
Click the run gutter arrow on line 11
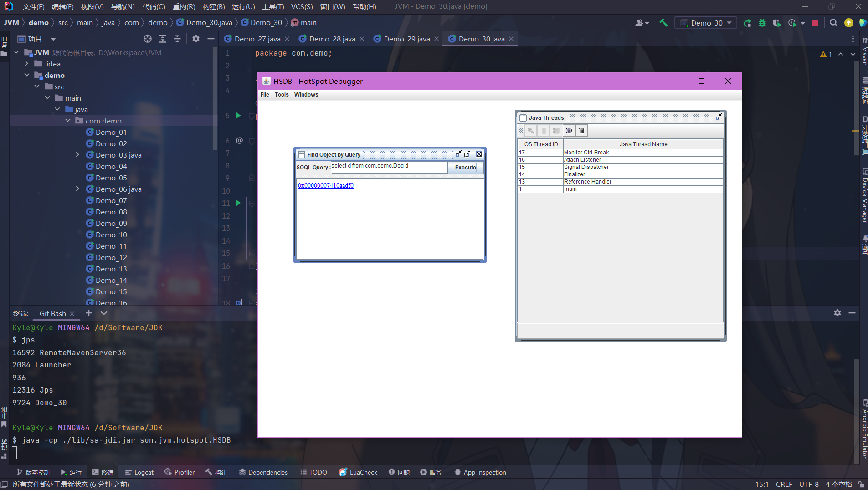click(238, 203)
